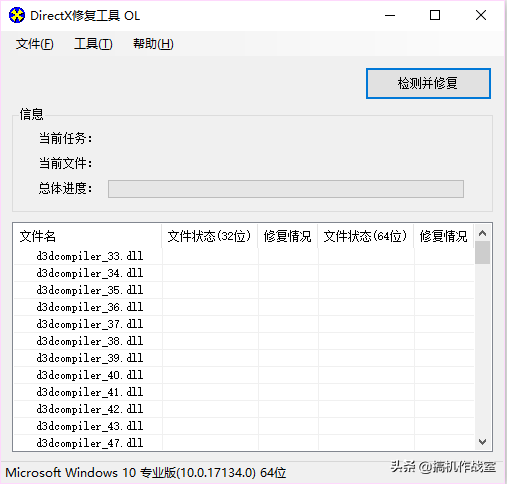Screen dimensions: 507x484
Task: Open the 文件(F) menu
Action: pos(34,44)
